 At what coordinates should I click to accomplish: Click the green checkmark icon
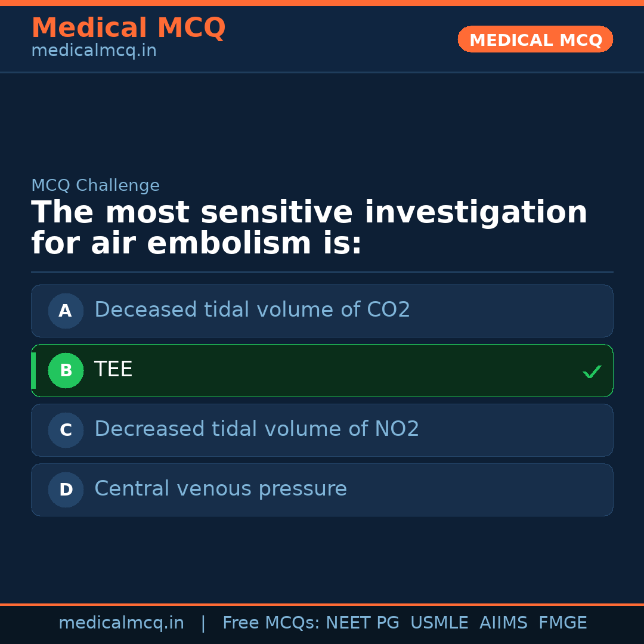click(x=592, y=371)
